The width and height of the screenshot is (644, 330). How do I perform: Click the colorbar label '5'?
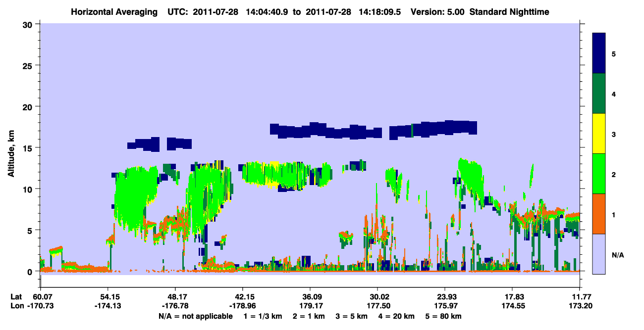click(614, 53)
